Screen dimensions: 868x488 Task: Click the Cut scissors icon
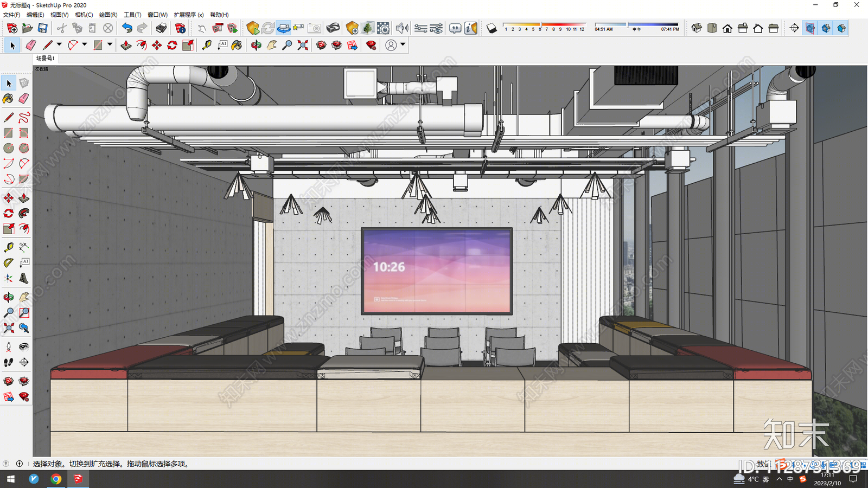pos(62,28)
